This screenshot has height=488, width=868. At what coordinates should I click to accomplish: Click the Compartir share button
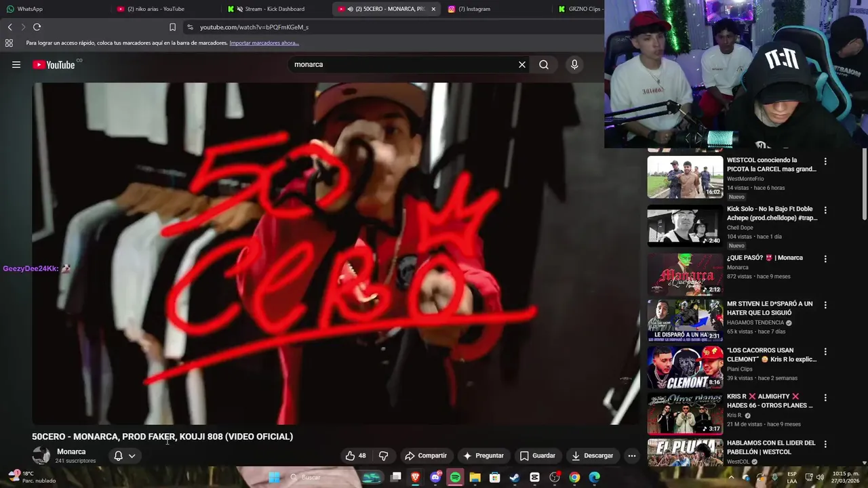(425, 455)
